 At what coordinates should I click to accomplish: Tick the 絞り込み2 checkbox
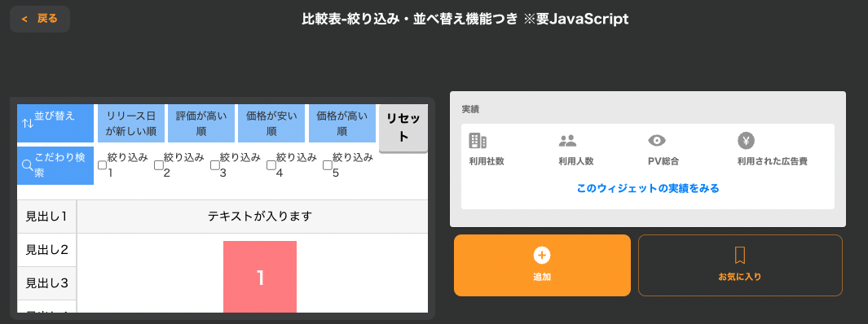158,164
